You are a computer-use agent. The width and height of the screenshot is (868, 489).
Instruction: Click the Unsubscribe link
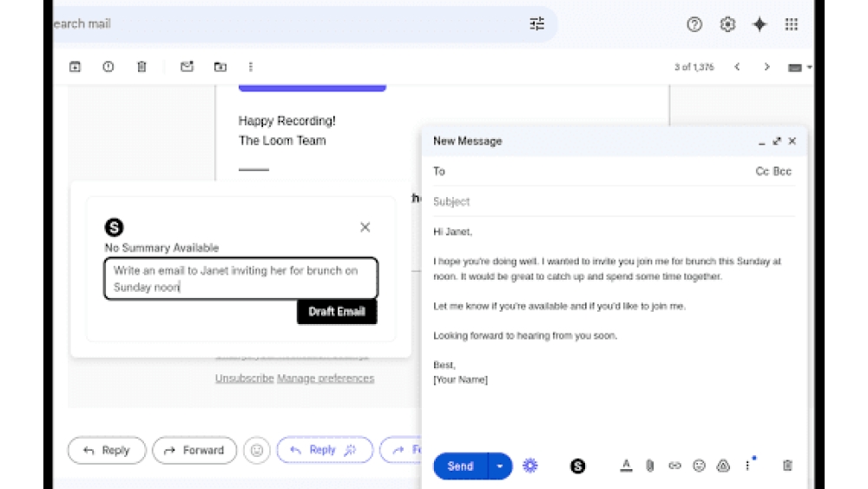(x=244, y=378)
